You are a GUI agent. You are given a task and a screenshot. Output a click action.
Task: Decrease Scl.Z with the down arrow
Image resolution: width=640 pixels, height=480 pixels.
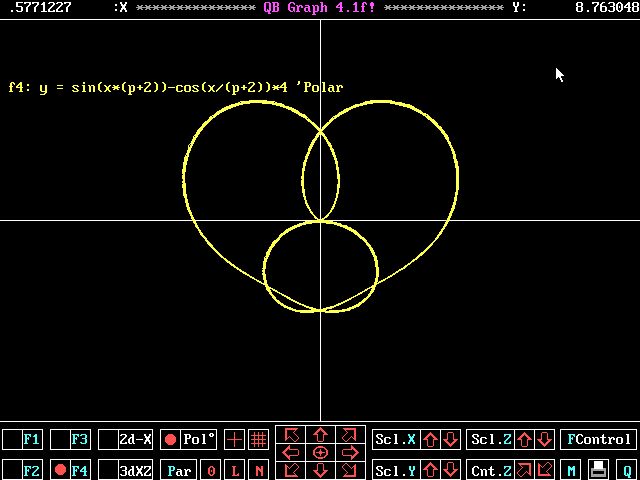point(545,439)
